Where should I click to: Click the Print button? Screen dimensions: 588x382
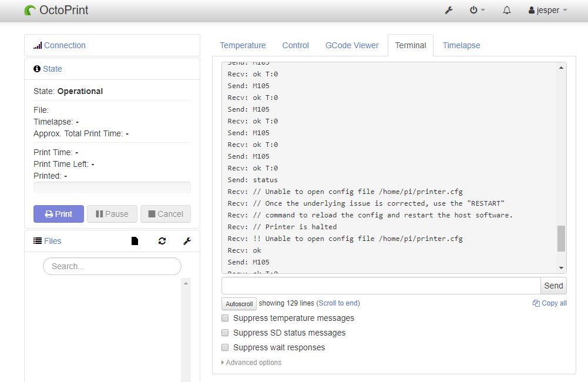(x=59, y=214)
